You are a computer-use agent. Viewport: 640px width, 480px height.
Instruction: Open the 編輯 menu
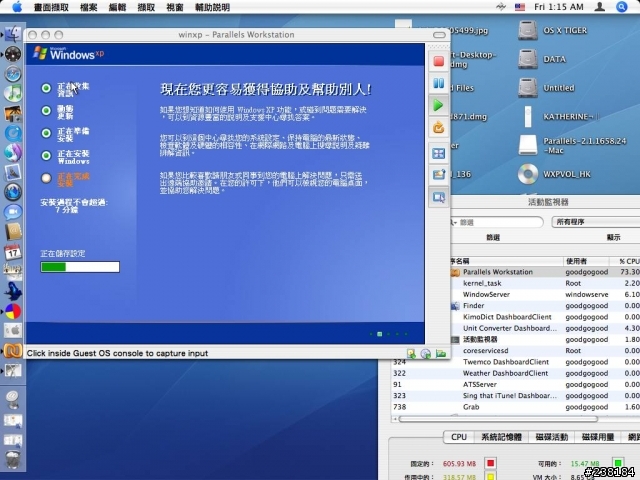[118, 7]
